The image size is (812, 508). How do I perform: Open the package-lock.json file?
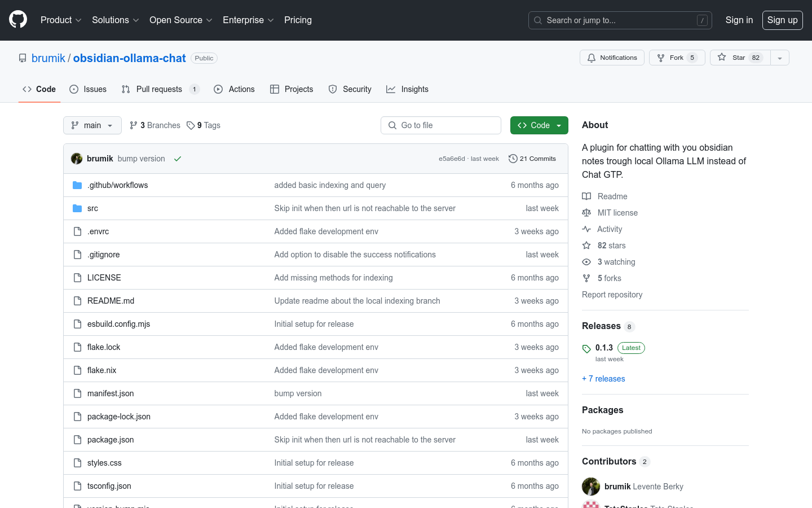click(x=119, y=417)
